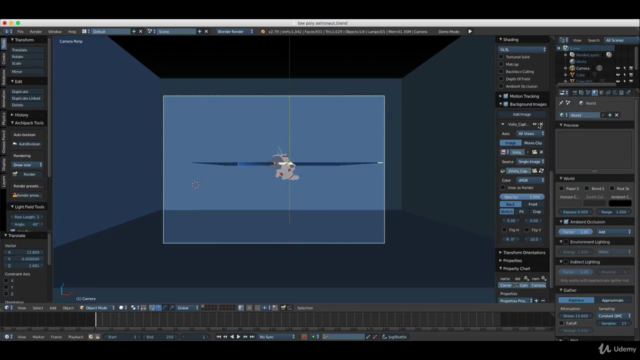Toggle Camera visibility eye in outliner
The height and width of the screenshot is (360, 640).
pos(618,68)
